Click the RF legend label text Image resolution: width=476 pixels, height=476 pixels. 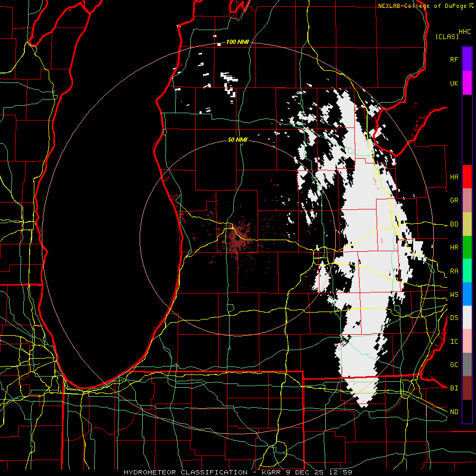point(454,59)
